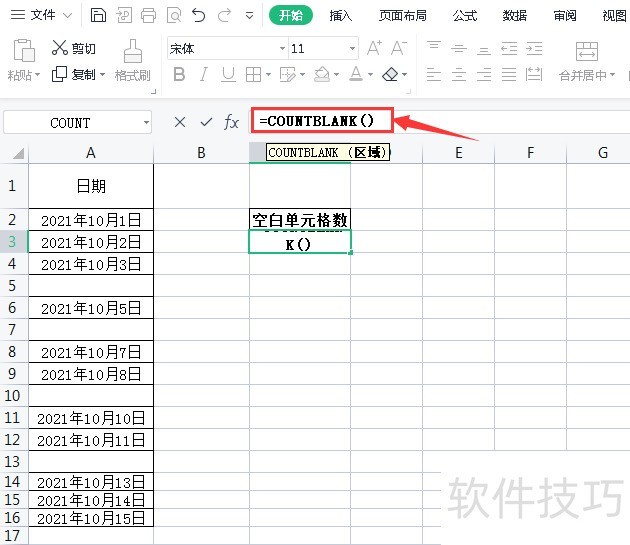Center text horizontally
Screen dimensions: 630x545
click(x=459, y=75)
